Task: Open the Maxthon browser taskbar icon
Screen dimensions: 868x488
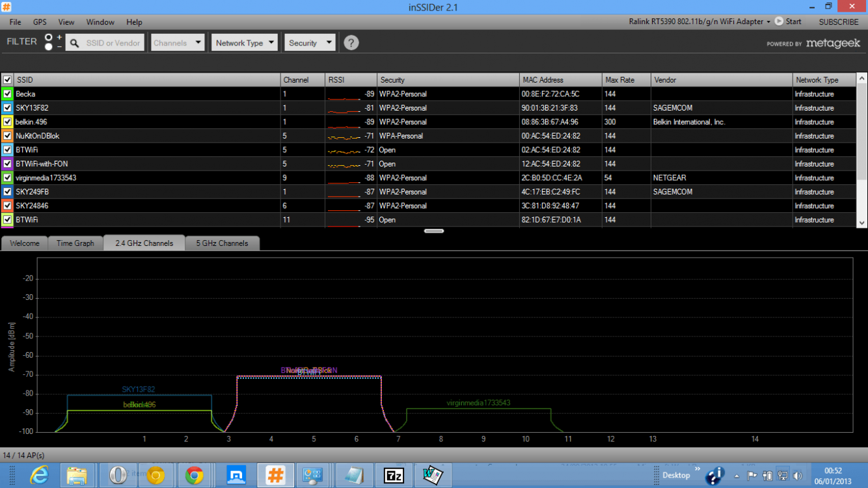Action: tap(236, 476)
